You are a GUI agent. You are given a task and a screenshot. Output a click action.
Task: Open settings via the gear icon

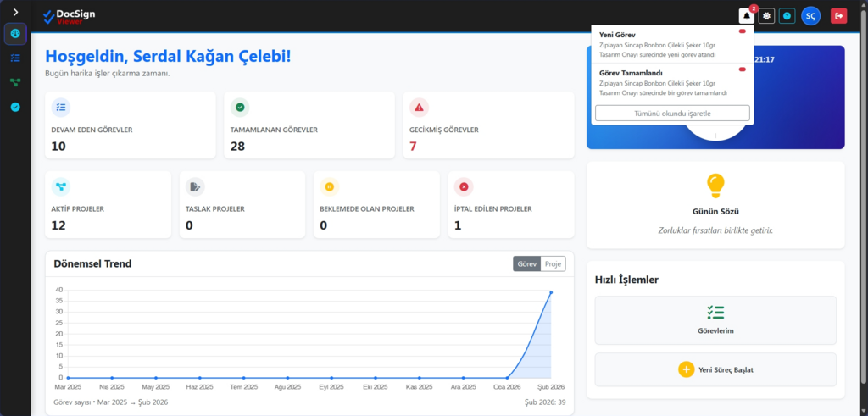pos(766,16)
